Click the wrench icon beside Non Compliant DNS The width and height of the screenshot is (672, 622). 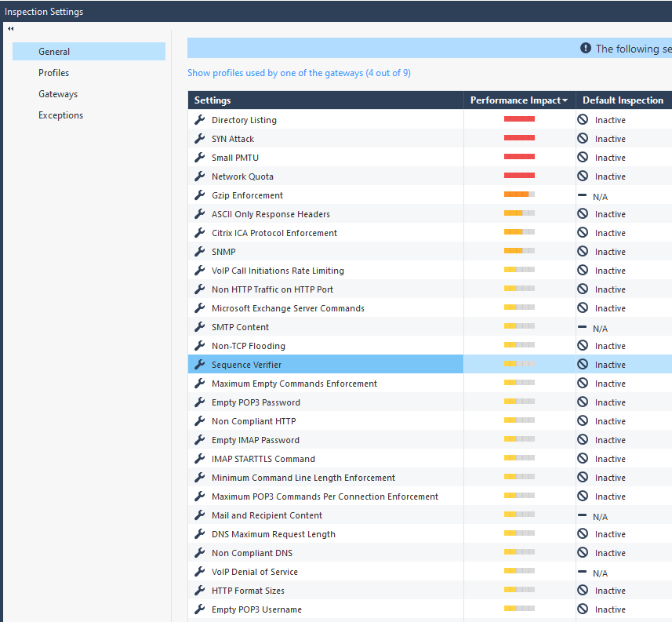[198, 552]
